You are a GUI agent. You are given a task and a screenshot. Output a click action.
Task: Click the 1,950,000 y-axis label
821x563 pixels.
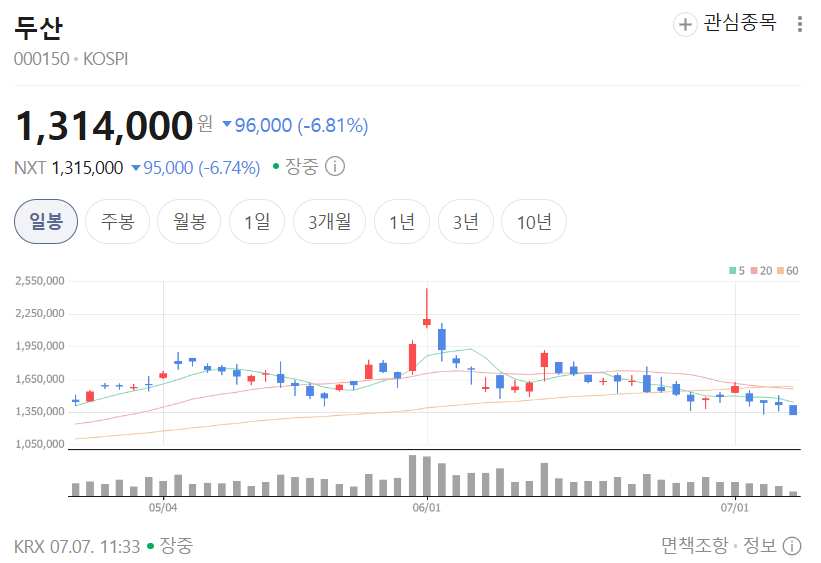point(40,346)
